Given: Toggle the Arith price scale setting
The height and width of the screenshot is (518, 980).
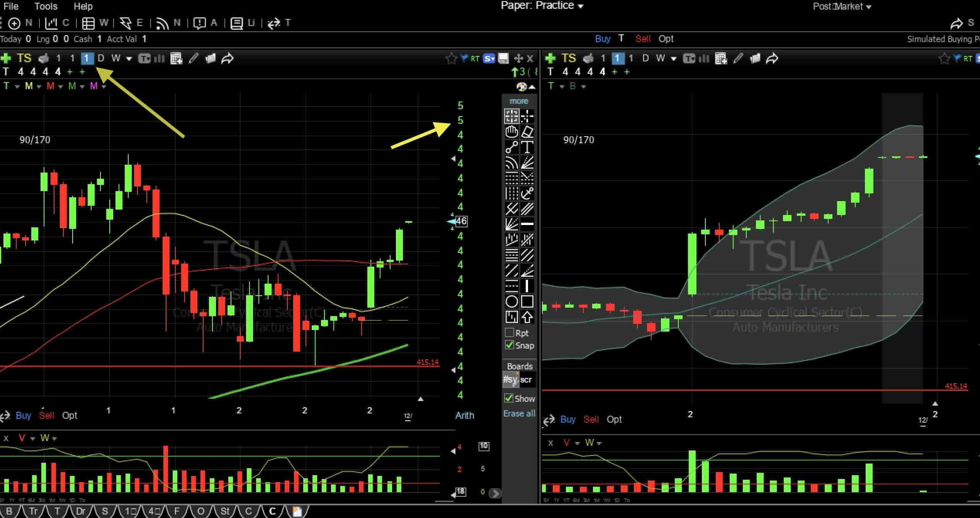Looking at the screenshot, I should coord(465,415).
